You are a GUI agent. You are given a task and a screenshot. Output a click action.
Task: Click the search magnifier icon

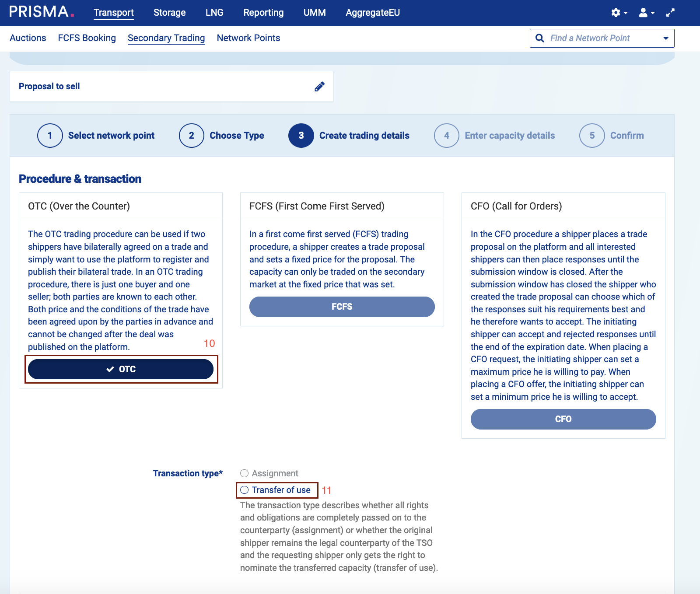point(540,38)
